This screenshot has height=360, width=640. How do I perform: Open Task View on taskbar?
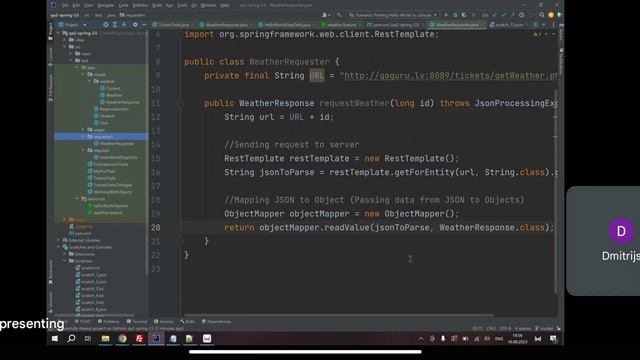[x=88, y=338]
